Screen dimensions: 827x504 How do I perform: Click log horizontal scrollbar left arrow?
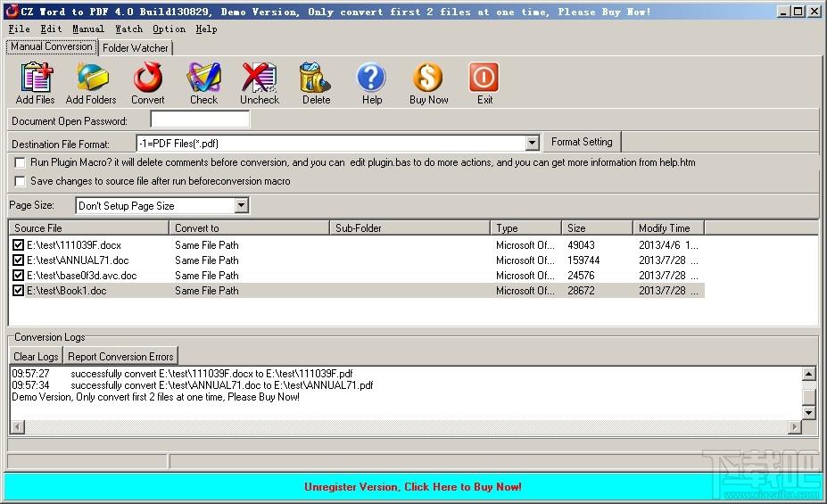click(18, 426)
